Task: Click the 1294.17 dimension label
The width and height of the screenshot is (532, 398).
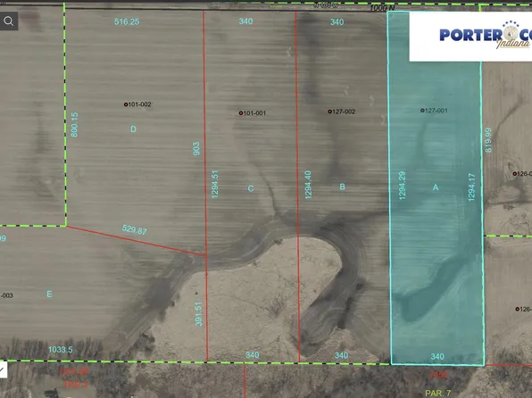Action: click(471, 187)
